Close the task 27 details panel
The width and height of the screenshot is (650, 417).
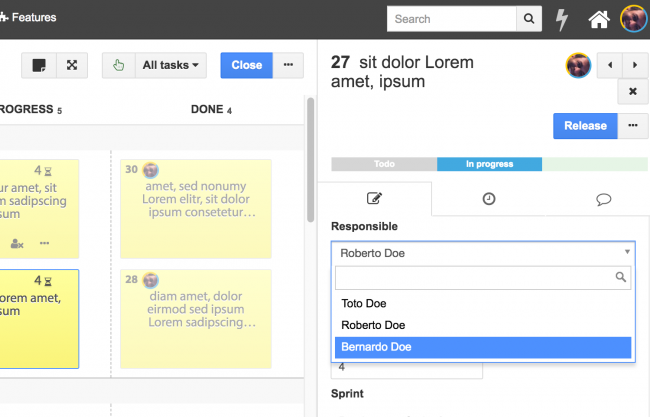633,92
